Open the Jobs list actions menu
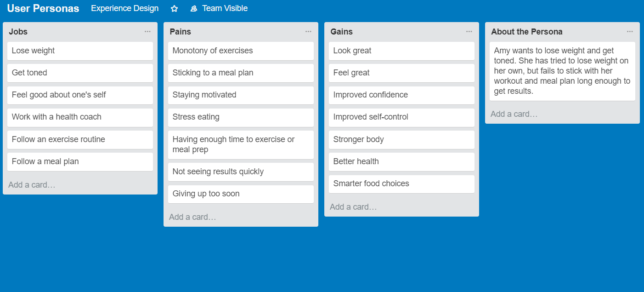This screenshot has height=292, width=644. tap(147, 32)
